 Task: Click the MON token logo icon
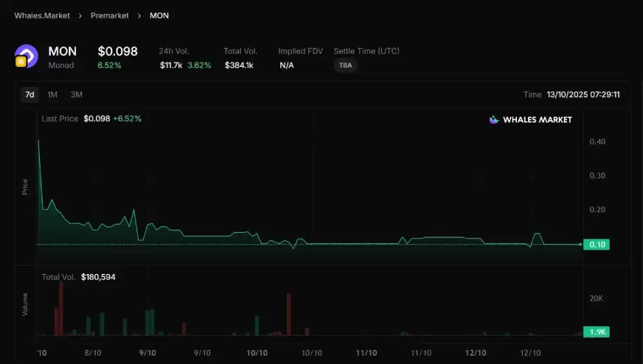[x=26, y=56]
